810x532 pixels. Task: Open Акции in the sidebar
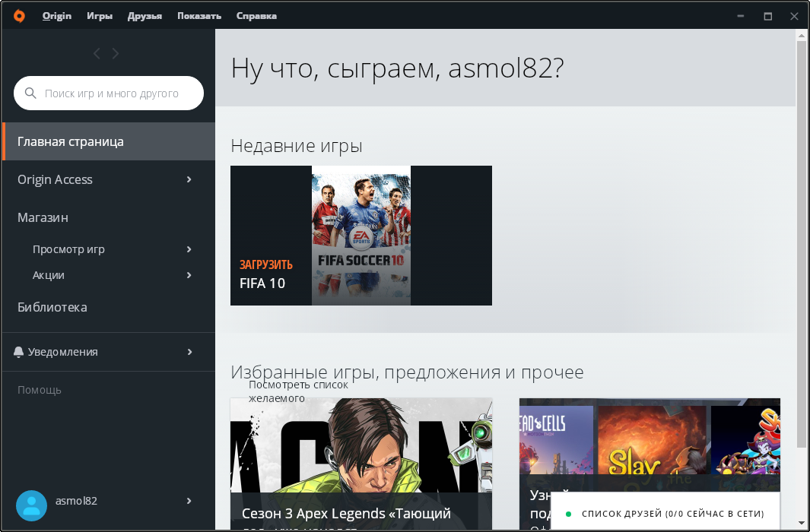point(49,275)
